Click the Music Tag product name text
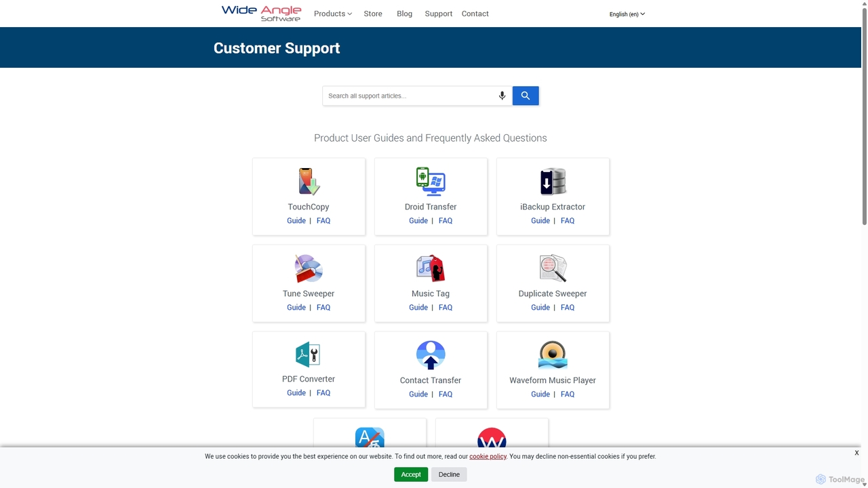The width and height of the screenshot is (868, 488). [431, 293]
